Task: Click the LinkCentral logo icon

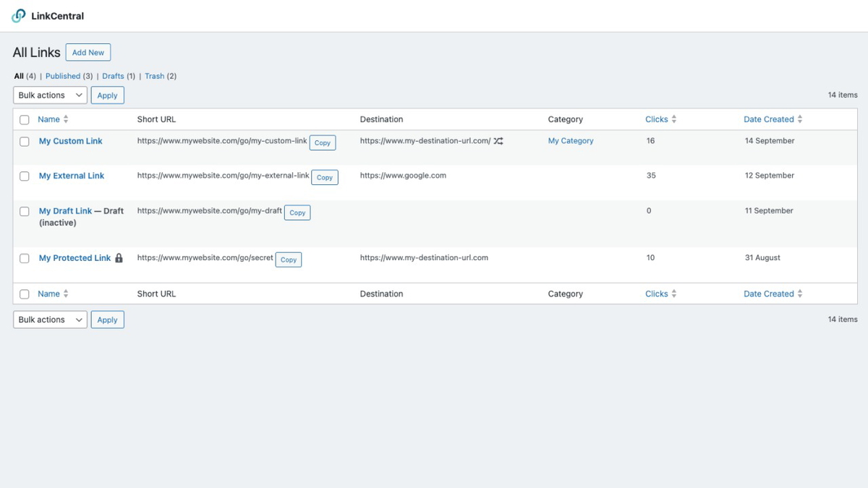Action: (x=17, y=15)
